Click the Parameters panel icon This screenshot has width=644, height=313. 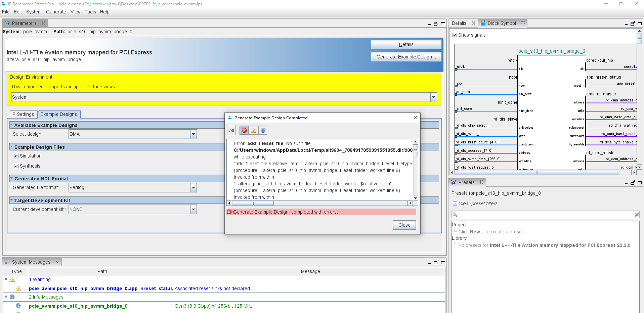[7, 23]
